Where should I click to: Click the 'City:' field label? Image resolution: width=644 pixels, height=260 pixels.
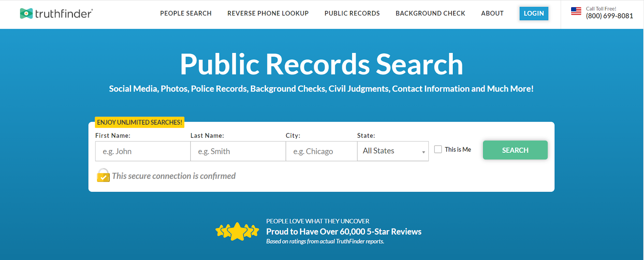(293, 135)
